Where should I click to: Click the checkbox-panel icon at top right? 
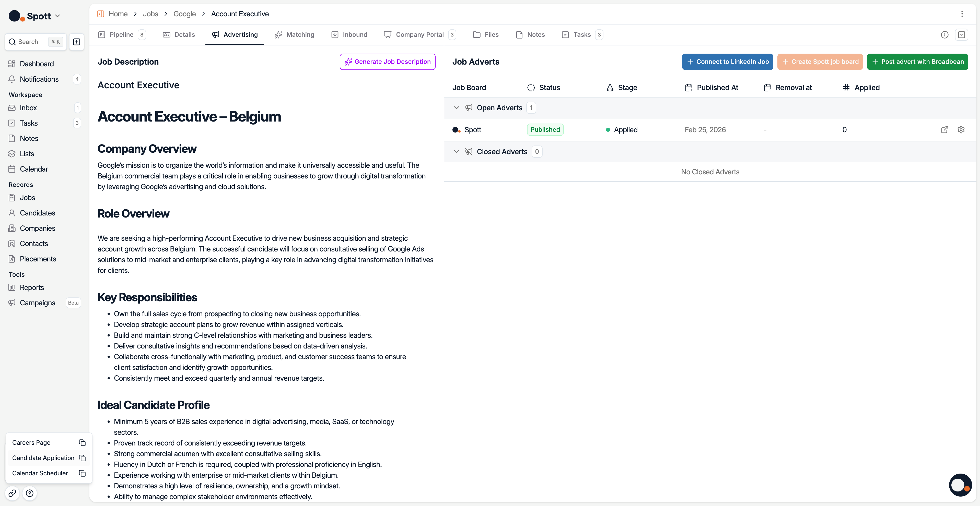click(962, 35)
